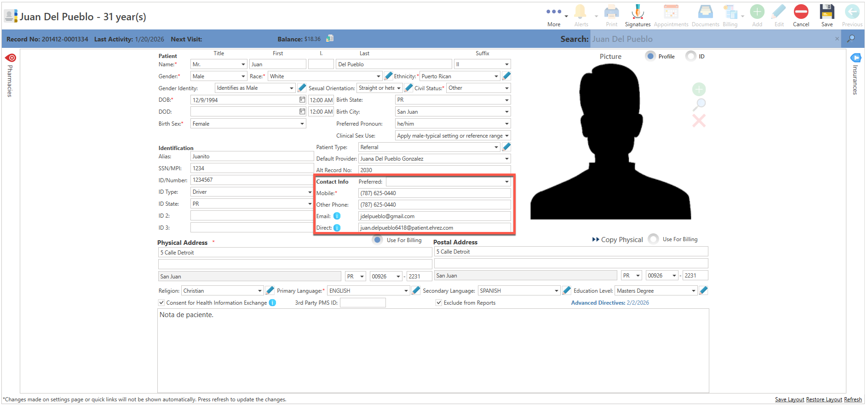Screen dimensions: 868x405
Task: Edit the Sexual Orientation list pencil icon
Action: pyautogui.click(x=408, y=87)
